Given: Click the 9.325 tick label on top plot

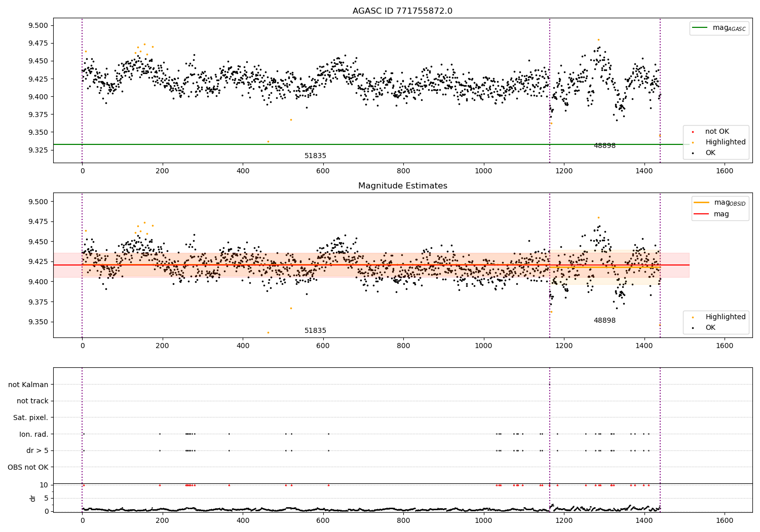Looking at the screenshot, I should pyautogui.click(x=38, y=150).
